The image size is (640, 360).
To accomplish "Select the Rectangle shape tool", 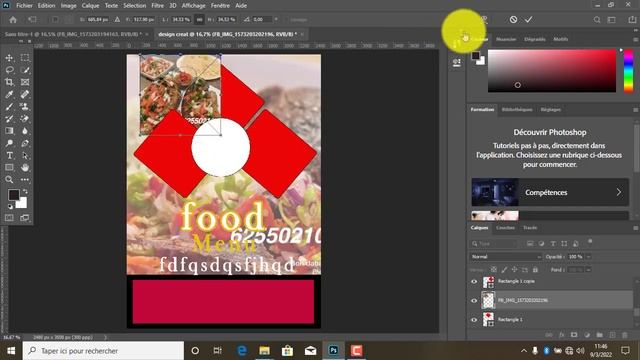I will click(9, 167).
